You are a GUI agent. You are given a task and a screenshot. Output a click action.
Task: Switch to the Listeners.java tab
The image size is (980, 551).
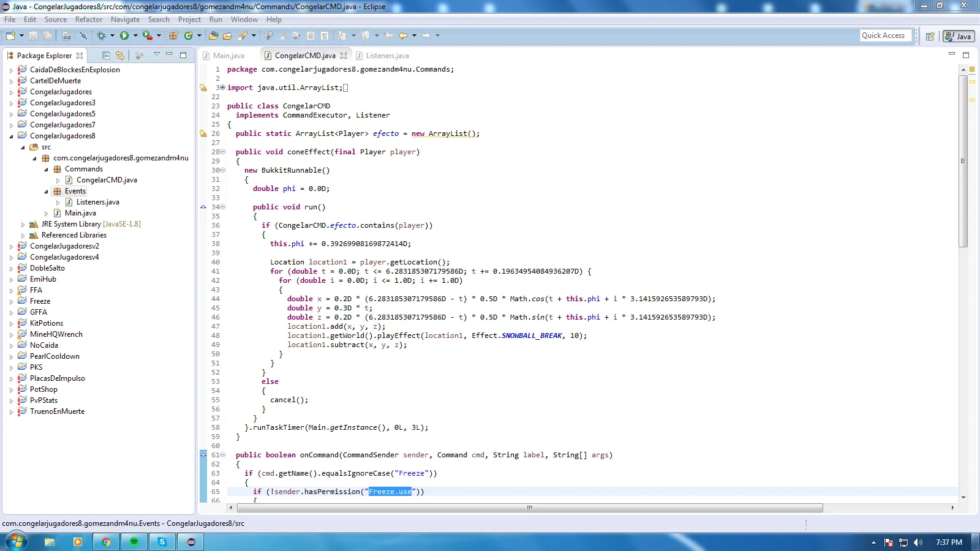pyautogui.click(x=387, y=56)
